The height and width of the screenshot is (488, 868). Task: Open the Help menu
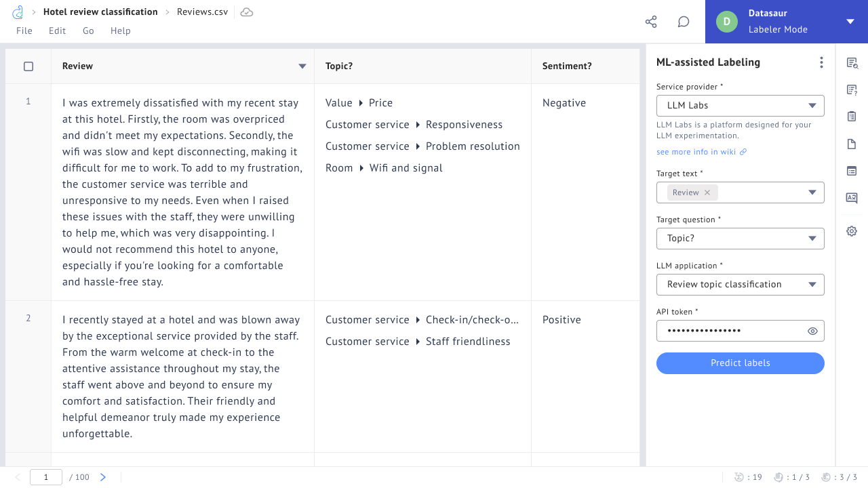121,30
